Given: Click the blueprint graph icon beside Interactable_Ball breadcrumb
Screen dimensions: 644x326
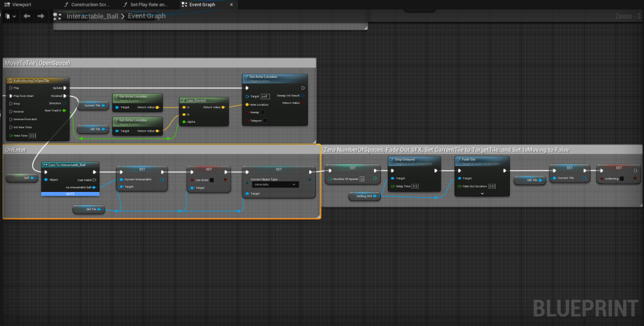Looking at the screenshot, I should click(x=57, y=16).
